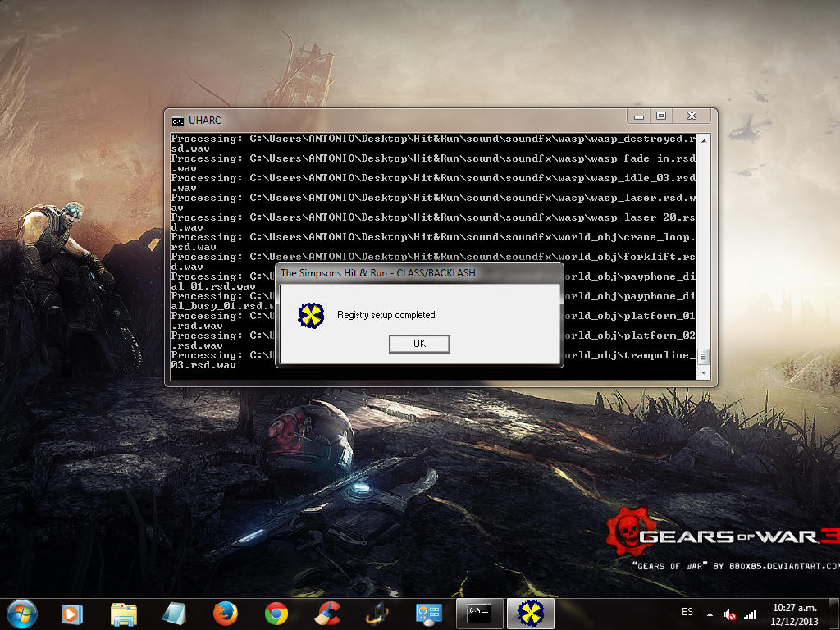The height and width of the screenshot is (630, 840).
Task: Launch Google Chrome from taskbar
Action: tap(276, 614)
